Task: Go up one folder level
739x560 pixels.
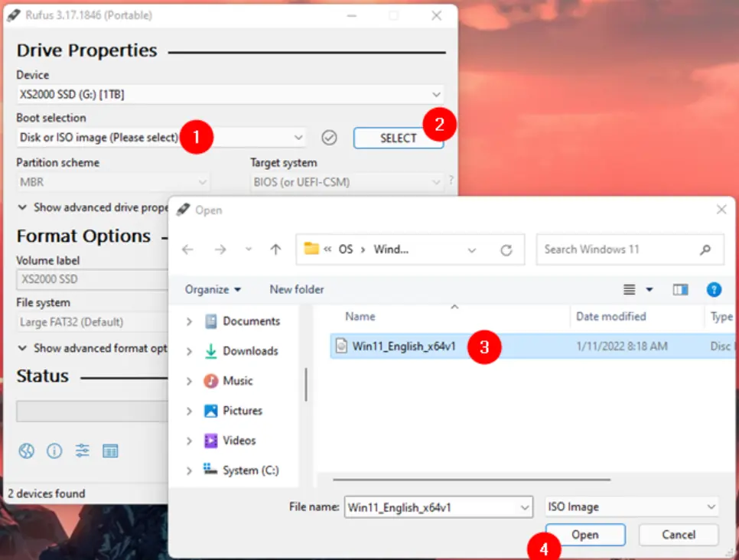Action: pyautogui.click(x=275, y=249)
